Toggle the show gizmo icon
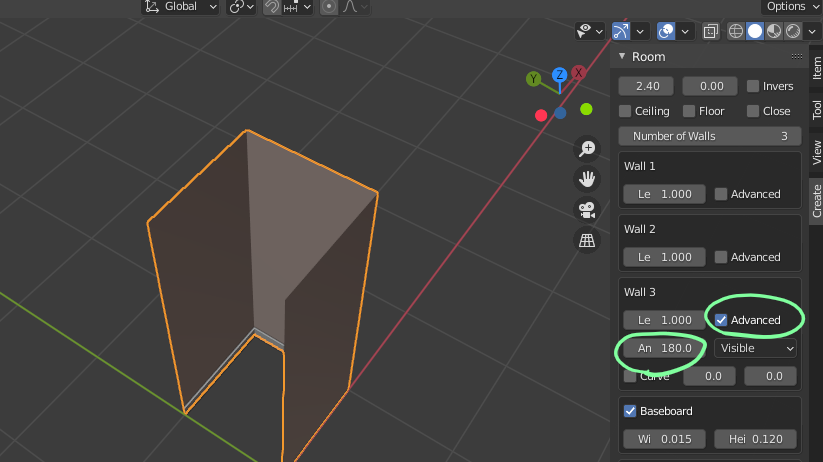823x462 pixels. (x=620, y=31)
